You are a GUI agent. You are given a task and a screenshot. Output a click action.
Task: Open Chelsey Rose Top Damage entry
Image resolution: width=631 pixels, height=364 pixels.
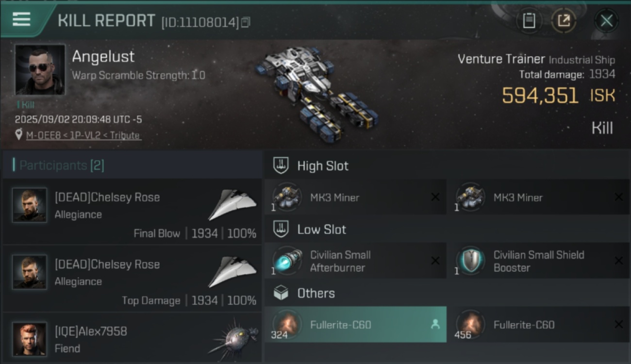pos(132,279)
